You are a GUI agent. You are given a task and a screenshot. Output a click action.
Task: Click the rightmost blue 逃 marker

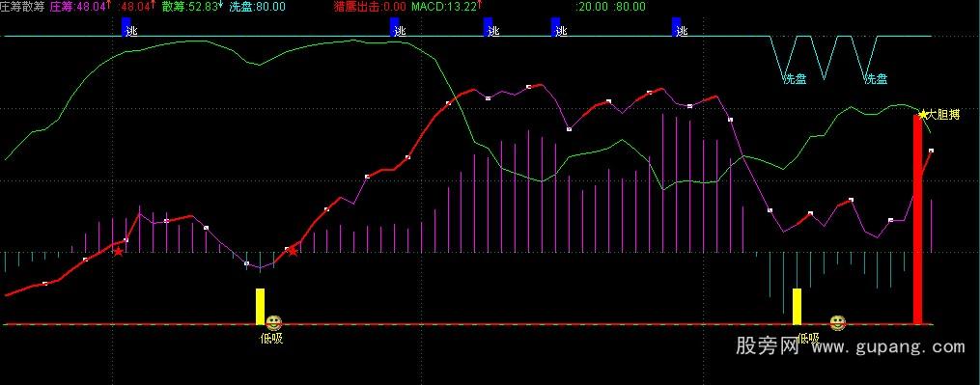(x=680, y=28)
